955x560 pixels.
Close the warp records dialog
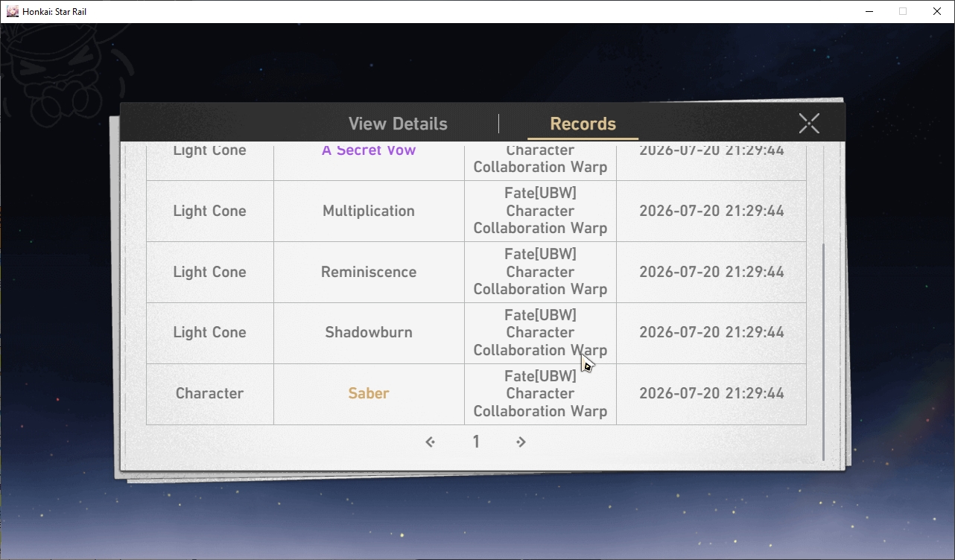pyautogui.click(x=809, y=123)
